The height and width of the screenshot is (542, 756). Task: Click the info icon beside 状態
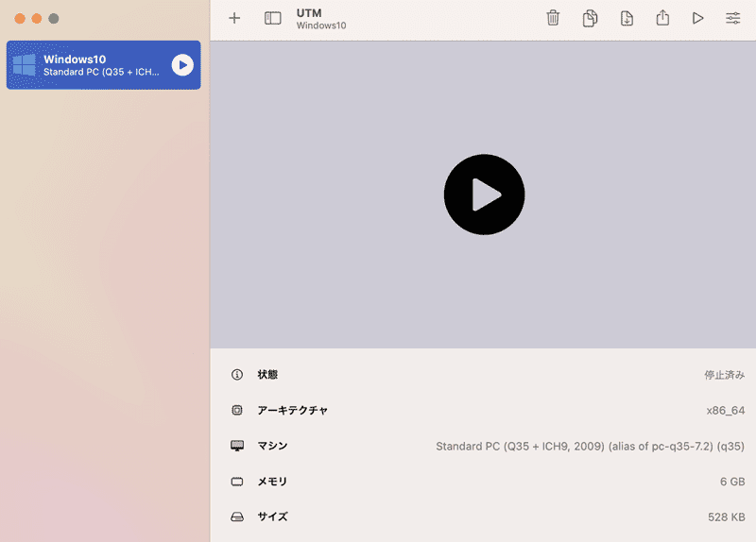pyautogui.click(x=237, y=374)
